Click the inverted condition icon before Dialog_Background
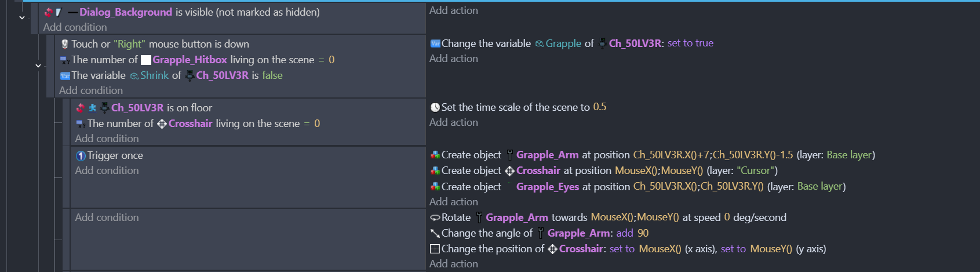This screenshot has width=980, height=272. pos(48,12)
